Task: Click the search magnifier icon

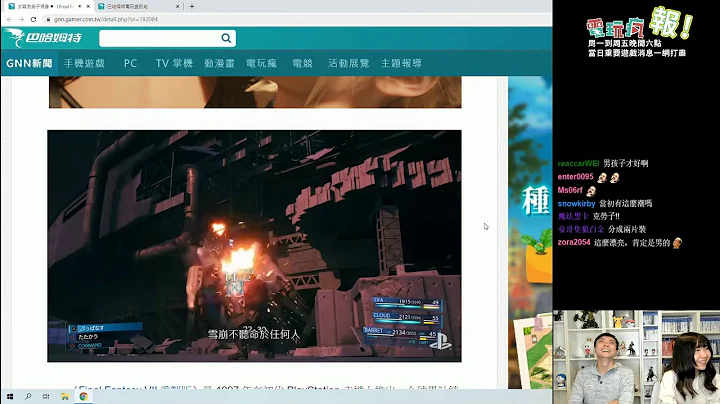Action: click(226, 38)
